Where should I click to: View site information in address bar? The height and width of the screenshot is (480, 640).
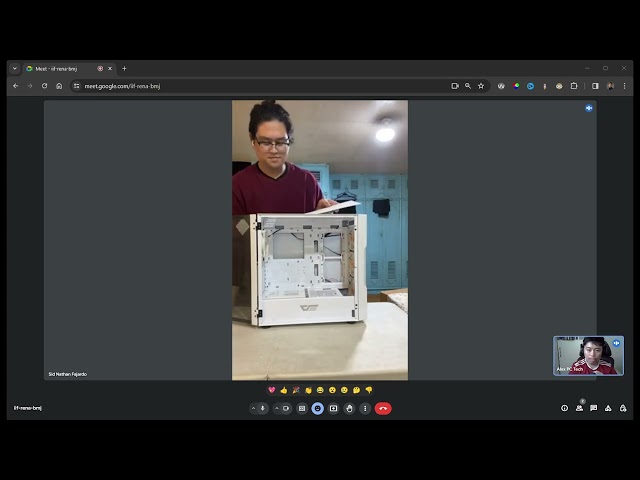76,86
